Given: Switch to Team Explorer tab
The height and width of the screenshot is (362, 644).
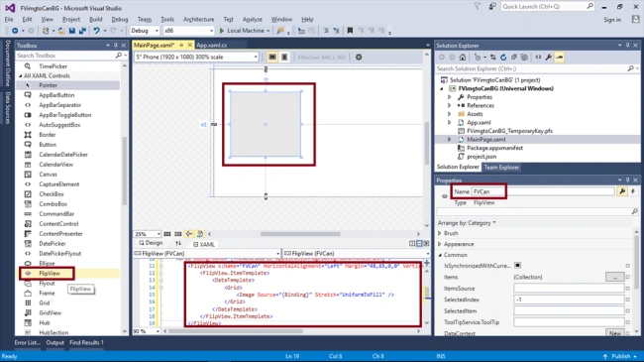Looking at the screenshot, I should click(501, 167).
